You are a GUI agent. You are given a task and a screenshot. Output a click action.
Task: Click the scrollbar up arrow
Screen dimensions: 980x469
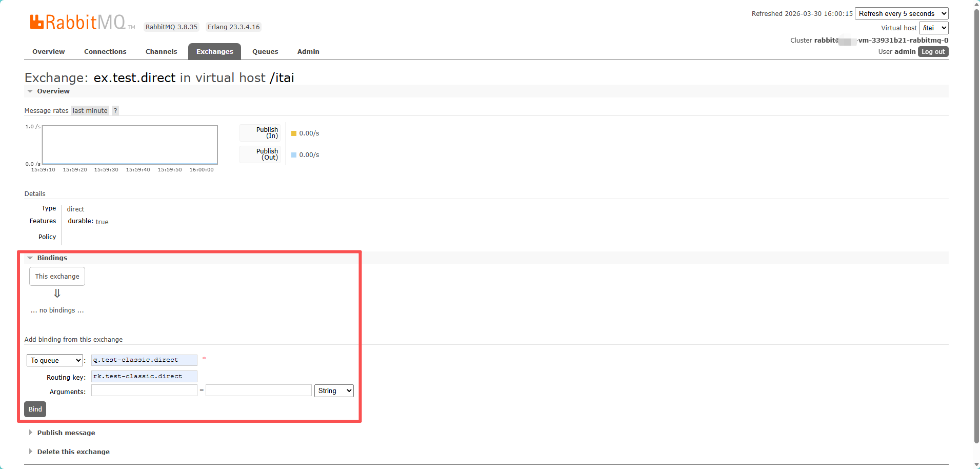(x=976, y=4)
